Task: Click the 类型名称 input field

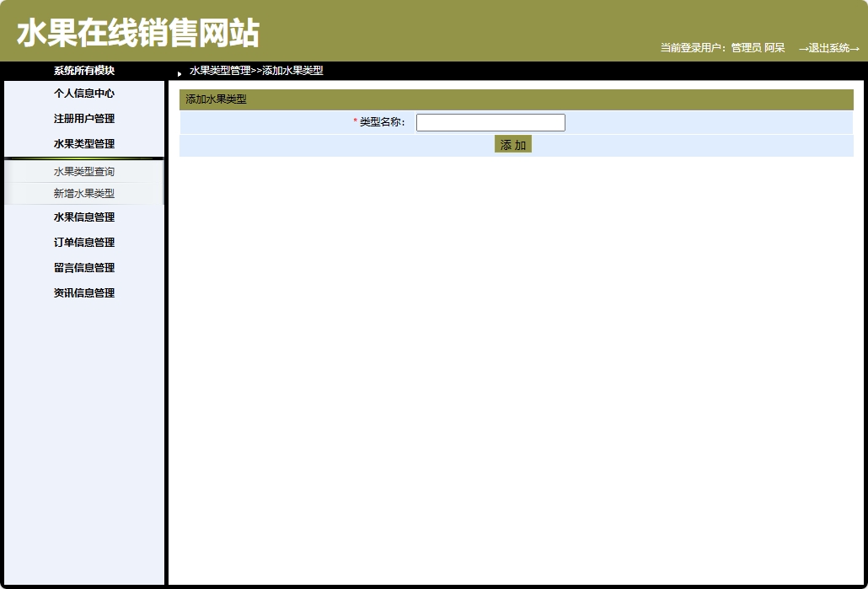Action: point(490,122)
